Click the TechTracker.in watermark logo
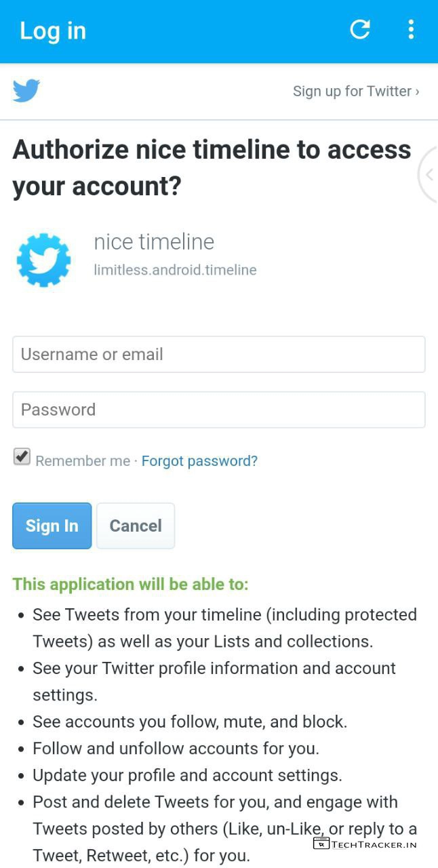The width and height of the screenshot is (438, 868). (x=365, y=844)
